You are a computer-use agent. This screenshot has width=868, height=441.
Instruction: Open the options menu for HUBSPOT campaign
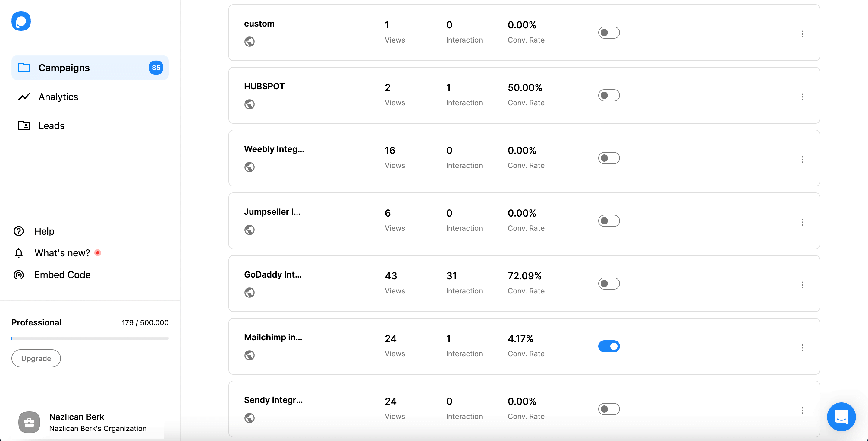click(803, 97)
